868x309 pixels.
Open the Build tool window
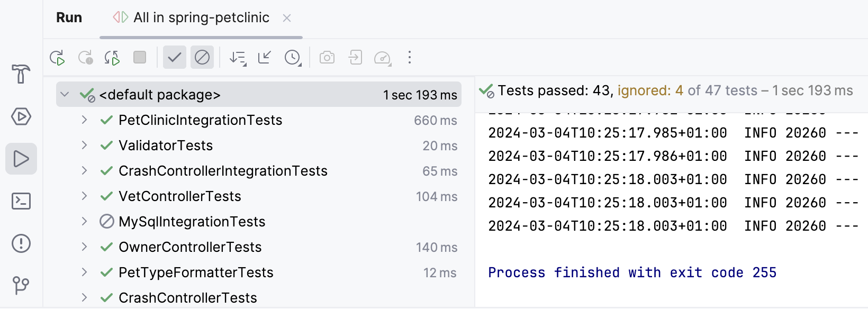click(x=21, y=75)
